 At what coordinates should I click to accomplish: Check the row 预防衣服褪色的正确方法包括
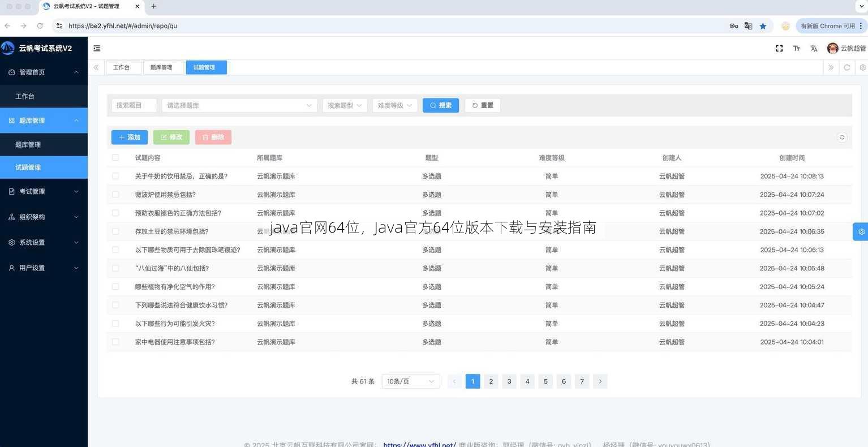tap(115, 213)
